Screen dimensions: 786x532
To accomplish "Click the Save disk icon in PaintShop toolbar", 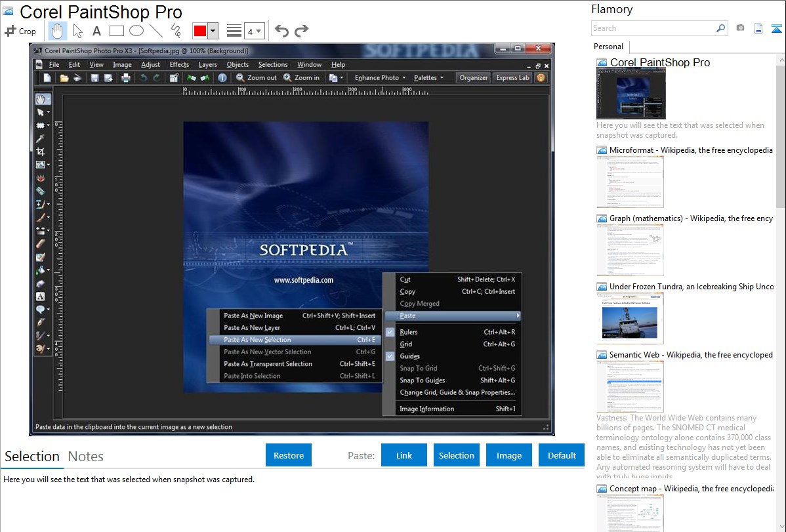I will [x=94, y=77].
